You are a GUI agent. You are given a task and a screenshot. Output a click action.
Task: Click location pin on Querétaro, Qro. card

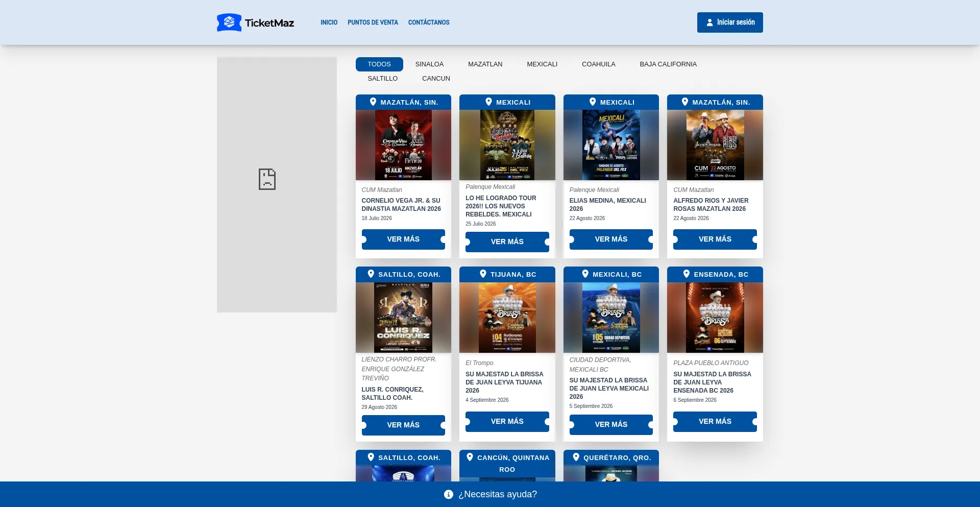click(576, 457)
